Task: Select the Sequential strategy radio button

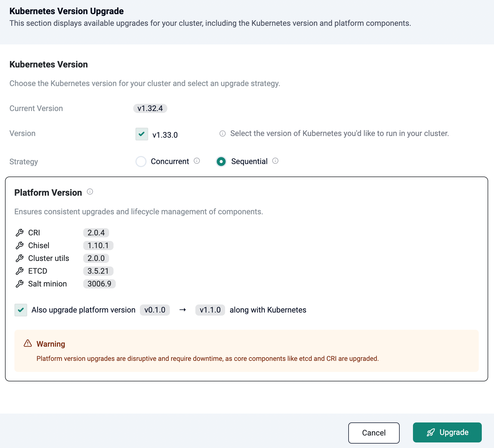Action: pyautogui.click(x=221, y=161)
